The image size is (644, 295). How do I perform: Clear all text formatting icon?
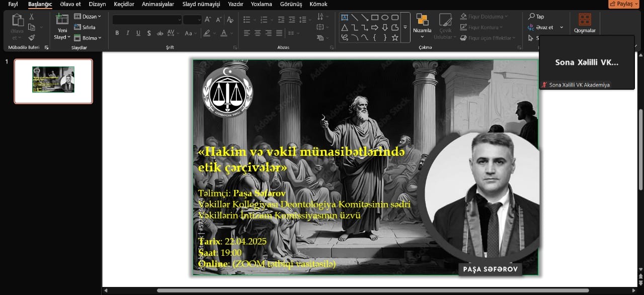coord(230,20)
